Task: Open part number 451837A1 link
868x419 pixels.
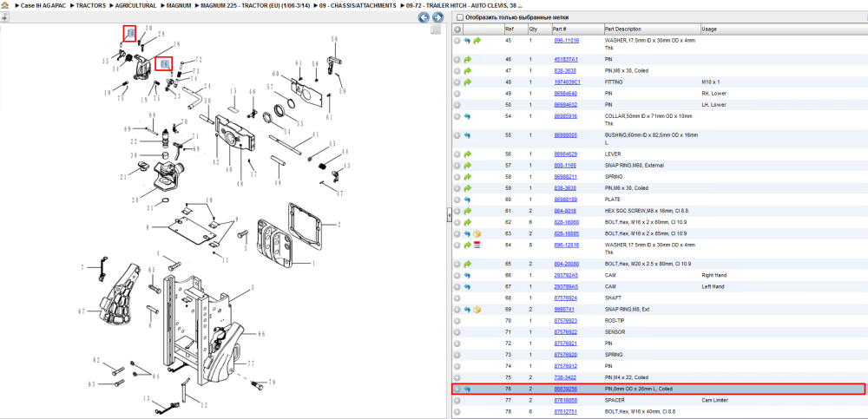Action: [566, 60]
